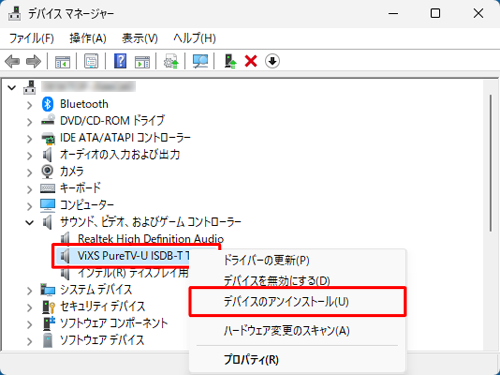
Task: Select the camera (カメラ) category icon
Action: pyautogui.click(x=48, y=171)
